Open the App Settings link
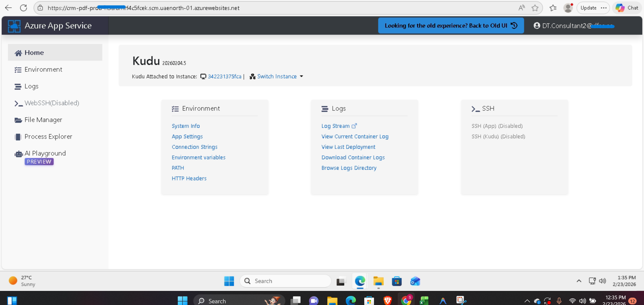 187,137
